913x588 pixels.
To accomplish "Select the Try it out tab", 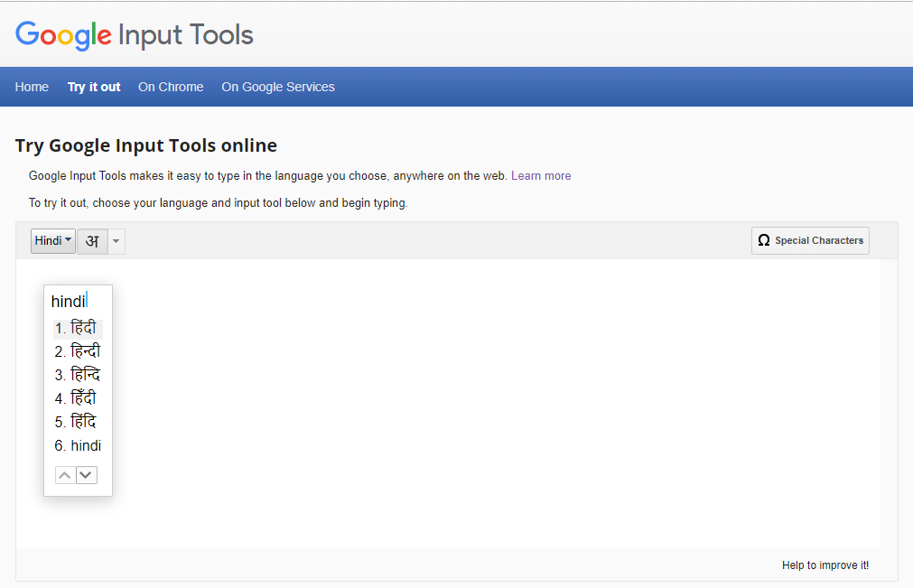I will pos(94,87).
